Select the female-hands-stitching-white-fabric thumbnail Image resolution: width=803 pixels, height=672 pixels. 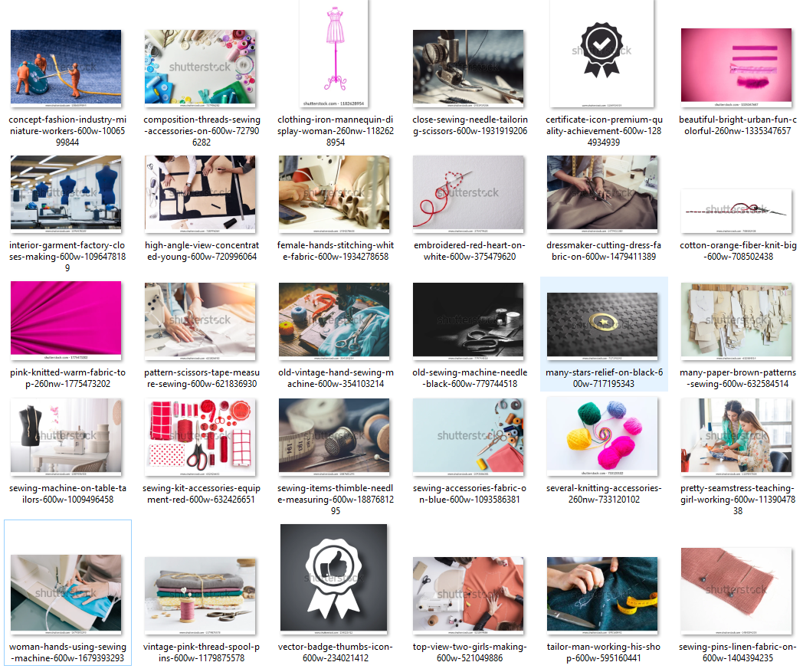(334, 194)
